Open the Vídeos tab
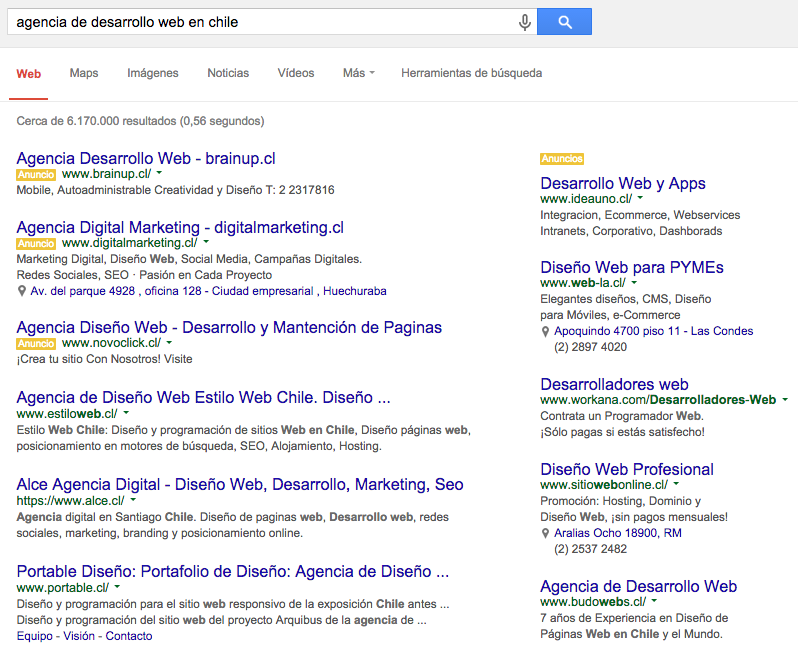Viewport: 798px width, 655px height. click(296, 73)
